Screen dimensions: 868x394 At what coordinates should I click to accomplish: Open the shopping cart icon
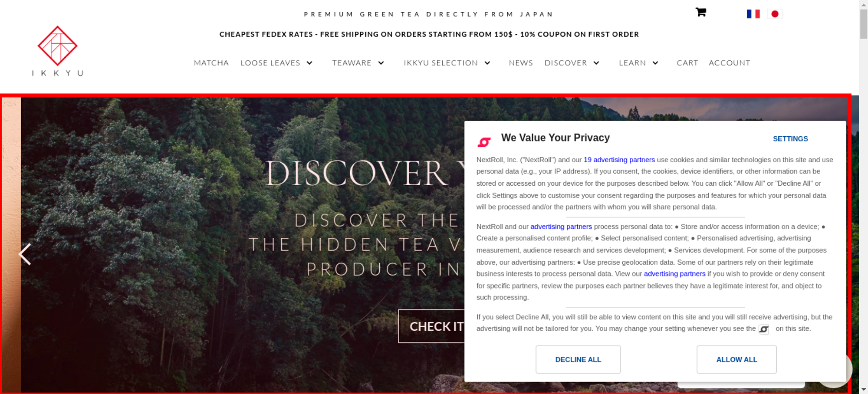[x=700, y=12]
